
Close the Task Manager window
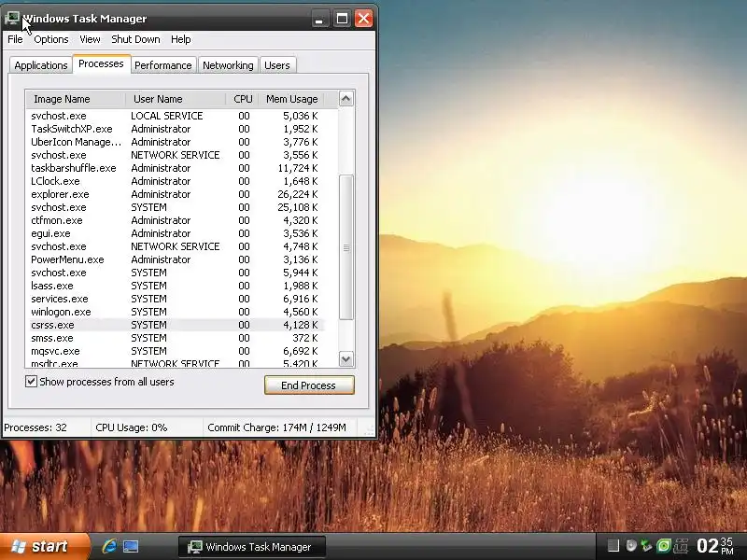(x=363, y=19)
